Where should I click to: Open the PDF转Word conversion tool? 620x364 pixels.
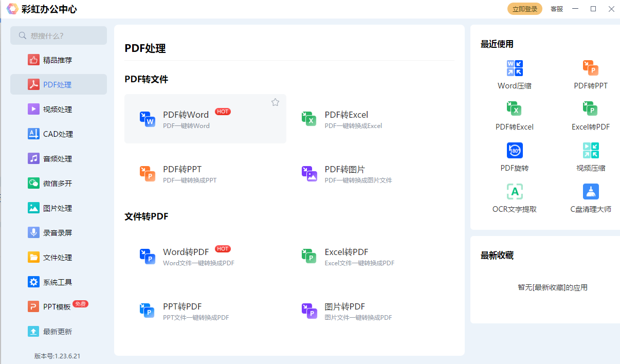point(185,114)
